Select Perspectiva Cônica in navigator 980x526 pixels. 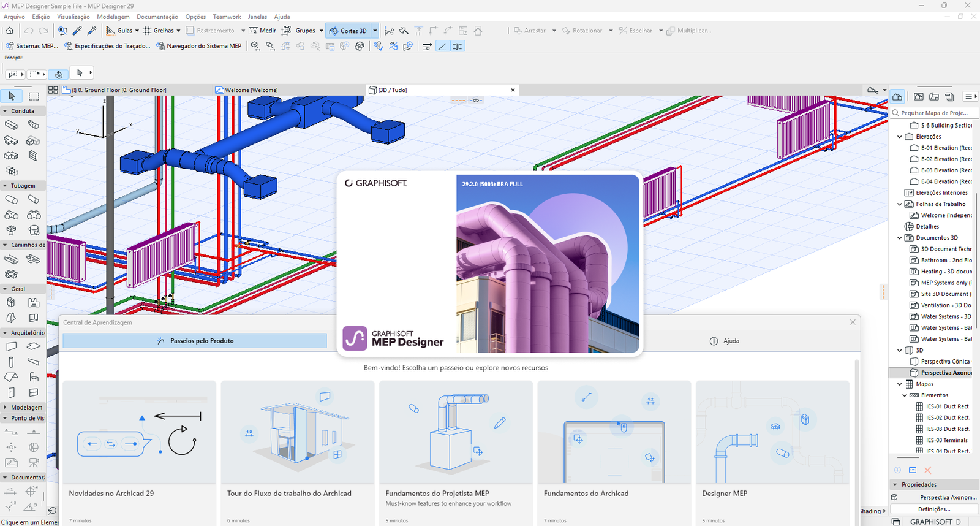point(940,362)
